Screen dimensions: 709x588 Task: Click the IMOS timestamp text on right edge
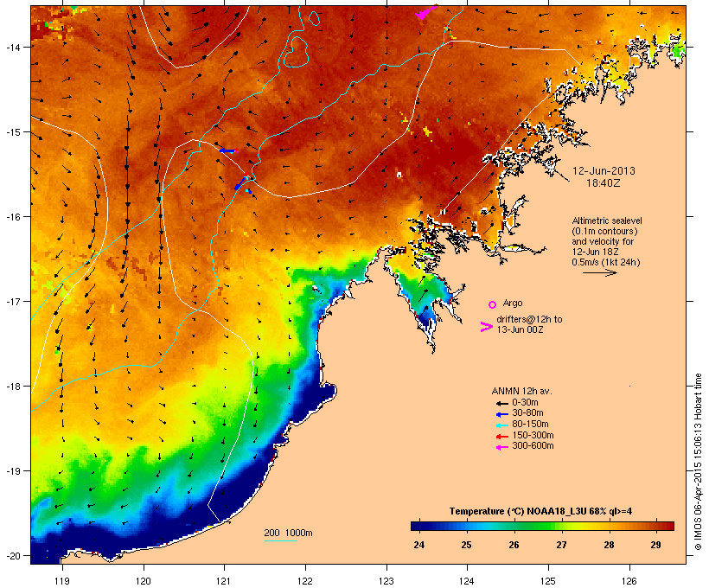698,462
